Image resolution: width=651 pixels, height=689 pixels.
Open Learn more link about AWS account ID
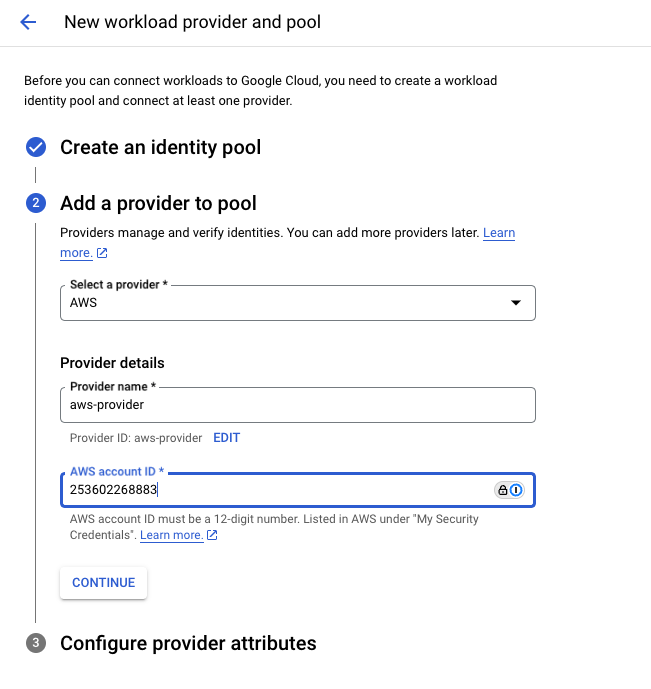point(171,536)
